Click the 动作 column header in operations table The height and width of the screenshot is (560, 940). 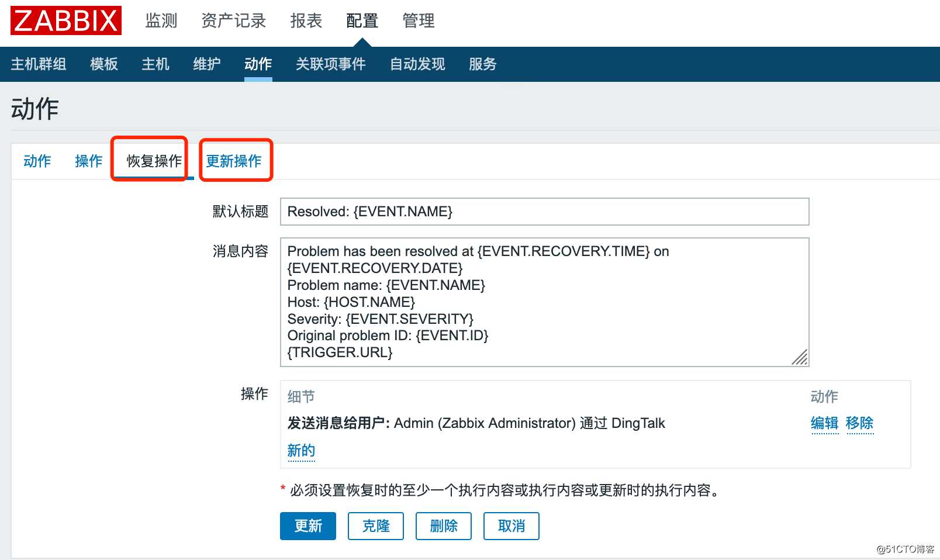pos(825,397)
